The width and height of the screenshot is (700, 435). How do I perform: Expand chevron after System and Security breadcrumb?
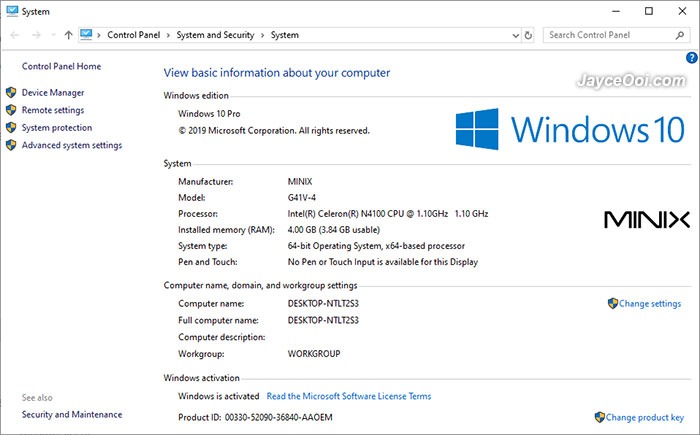(x=262, y=35)
